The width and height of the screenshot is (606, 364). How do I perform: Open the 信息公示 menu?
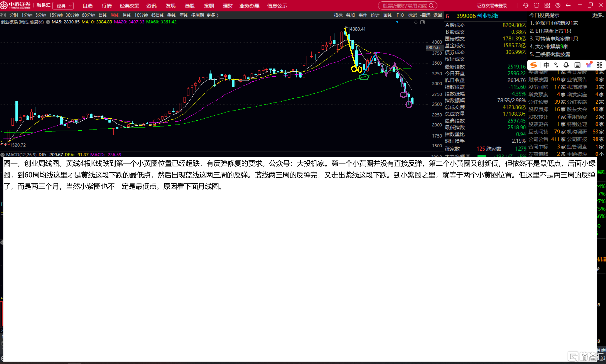pos(277,6)
